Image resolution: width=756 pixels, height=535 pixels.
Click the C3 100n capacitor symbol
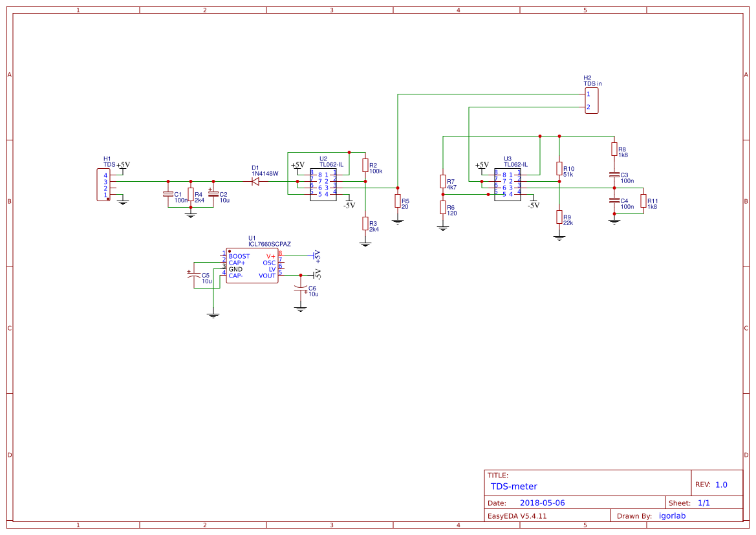[x=613, y=175]
